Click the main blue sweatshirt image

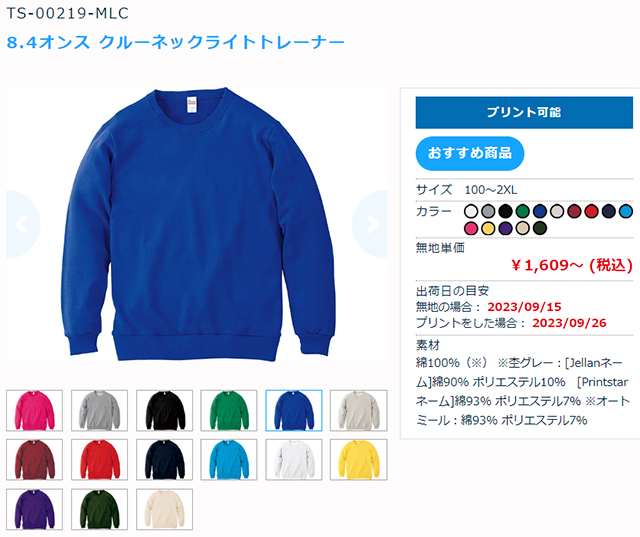coord(198,224)
